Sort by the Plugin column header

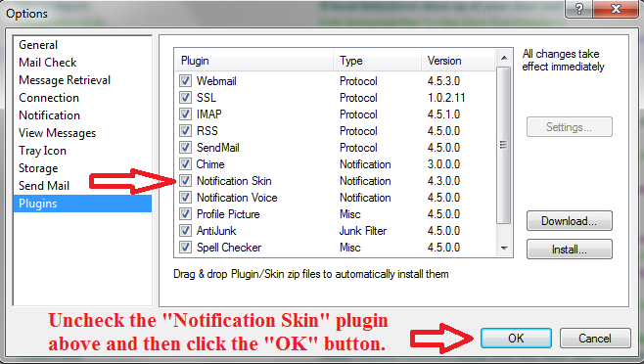253,61
